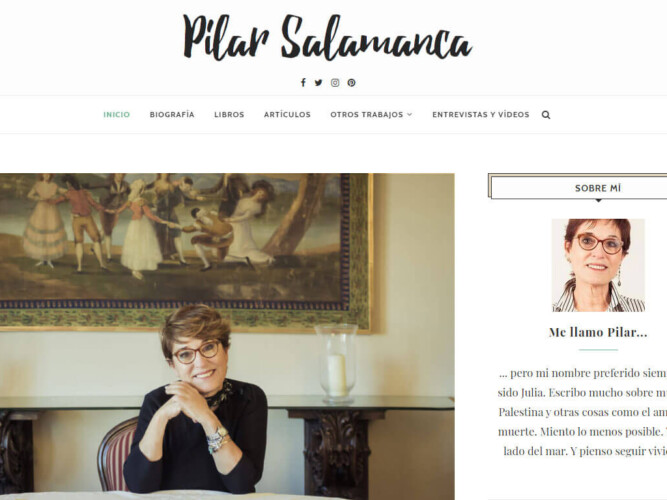Viewport: 667px width, 500px height.
Task: Expand the Otros Trabajos chevron
Action: click(410, 114)
